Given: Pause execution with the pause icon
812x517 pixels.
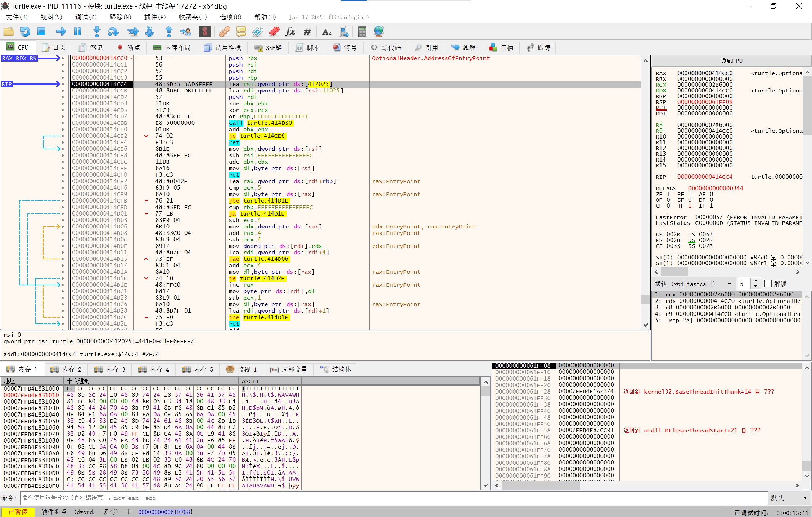Looking at the screenshot, I should 77,32.
